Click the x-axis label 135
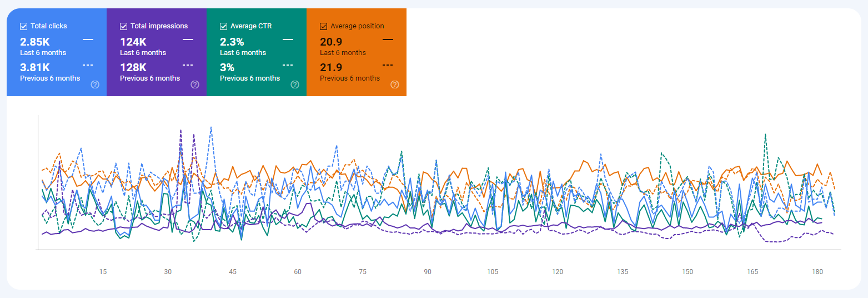868x298 pixels. (x=623, y=272)
